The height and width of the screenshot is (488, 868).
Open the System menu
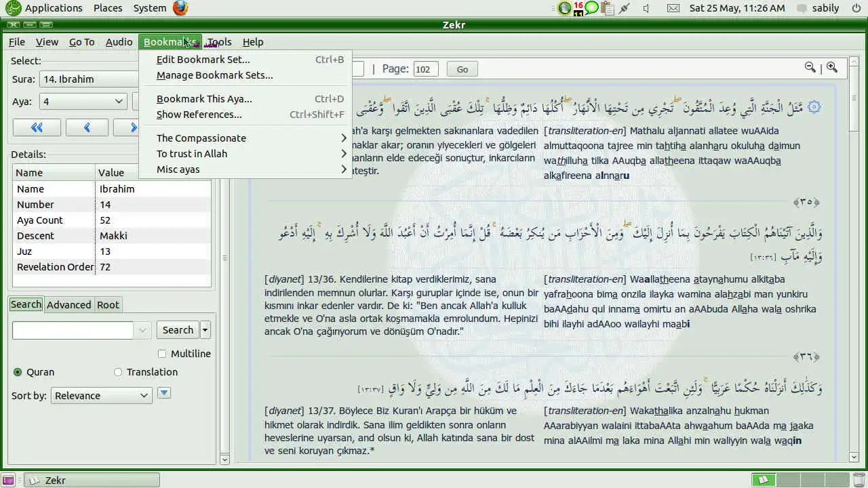[x=150, y=8]
